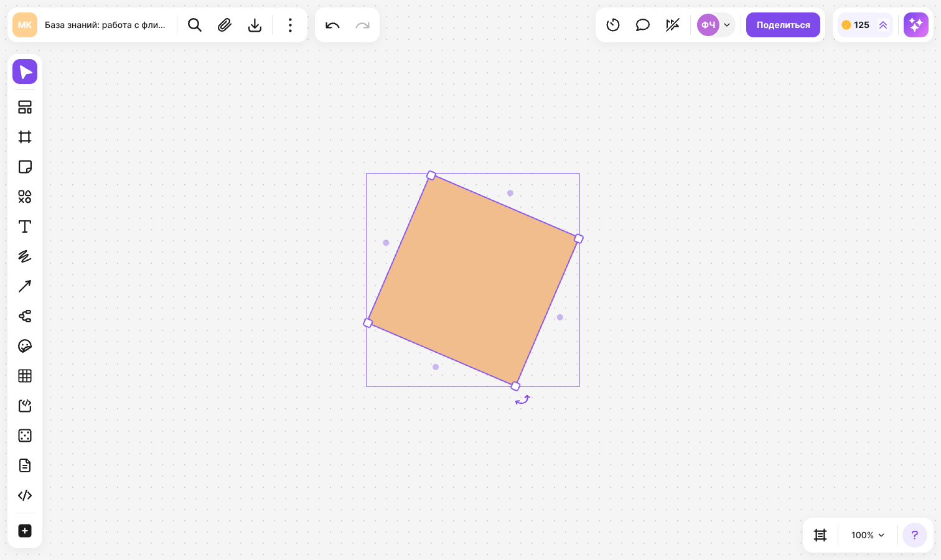The image size is (941, 560).
Task: Open the comments panel
Action: 643,25
